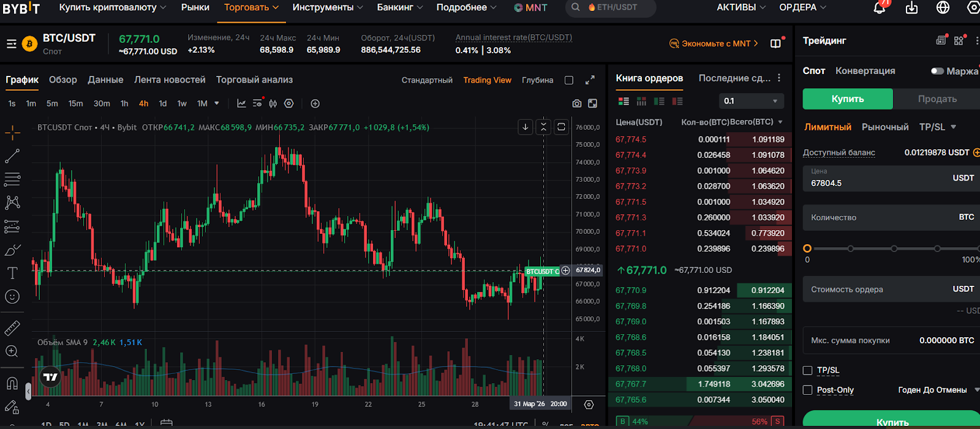Expand the Торговать menu
980x429 pixels.
click(x=251, y=7)
